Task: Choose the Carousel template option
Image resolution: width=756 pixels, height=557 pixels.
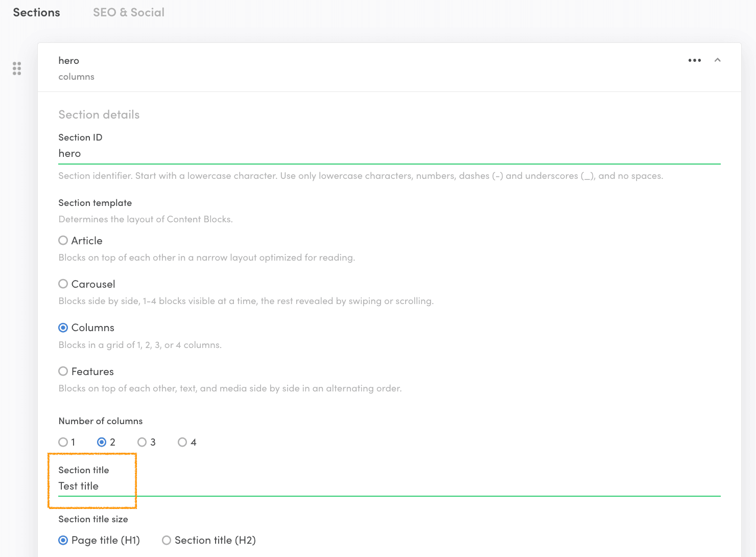Action: pos(63,284)
